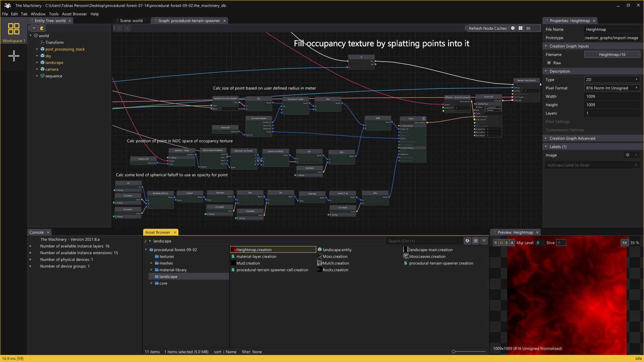The width and height of the screenshot is (644, 362).
Task: Click globe icon in Asset Browser toolbar
Action: [x=467, y=241]
